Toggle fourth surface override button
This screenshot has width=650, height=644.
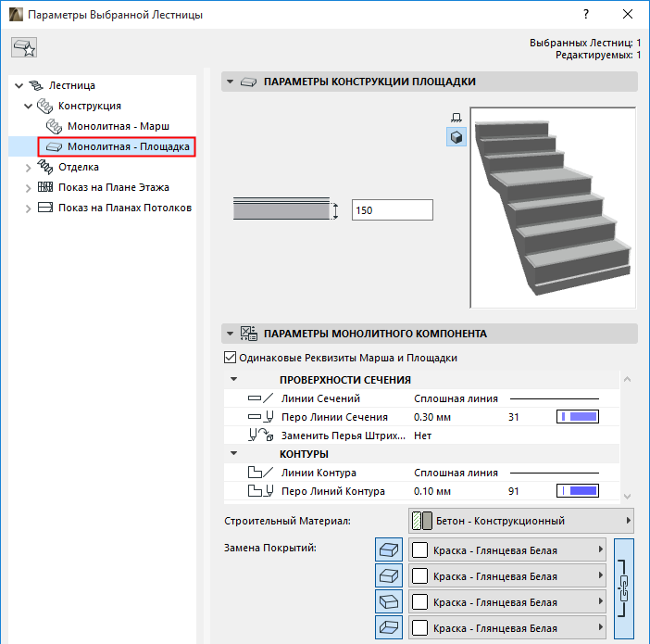[389, 627]
